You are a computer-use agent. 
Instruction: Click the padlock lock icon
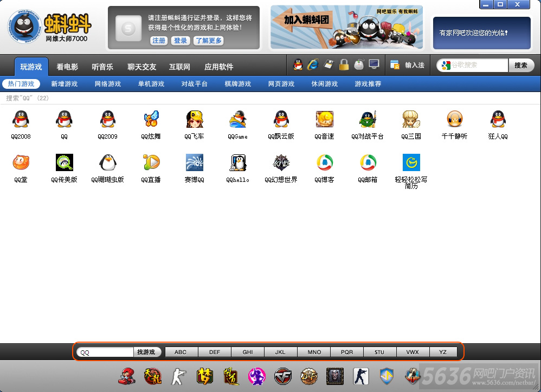click(344, 65)
